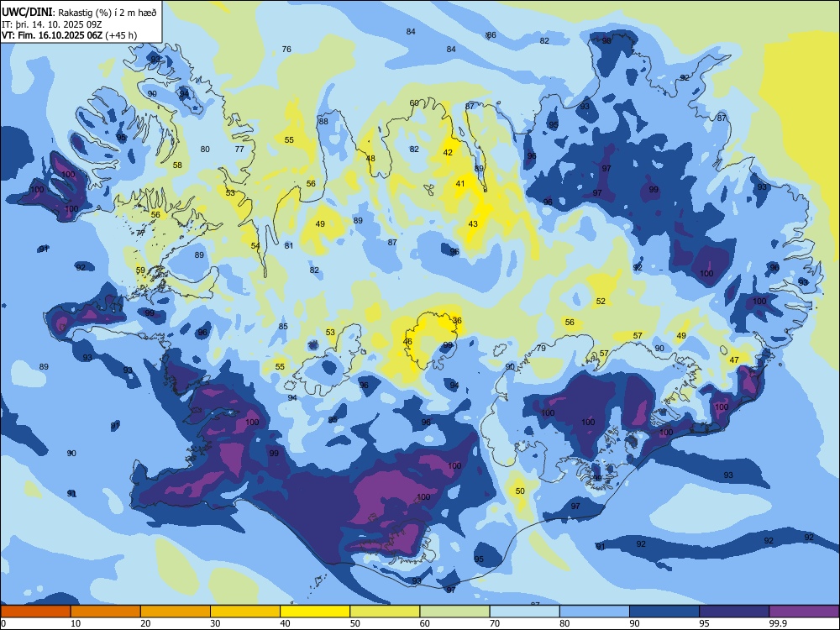The image size is (840, 630).
Task: Click the 'IT: þri. 14. 10. 2025 09Z' line
Action: (x=52, y=24)
